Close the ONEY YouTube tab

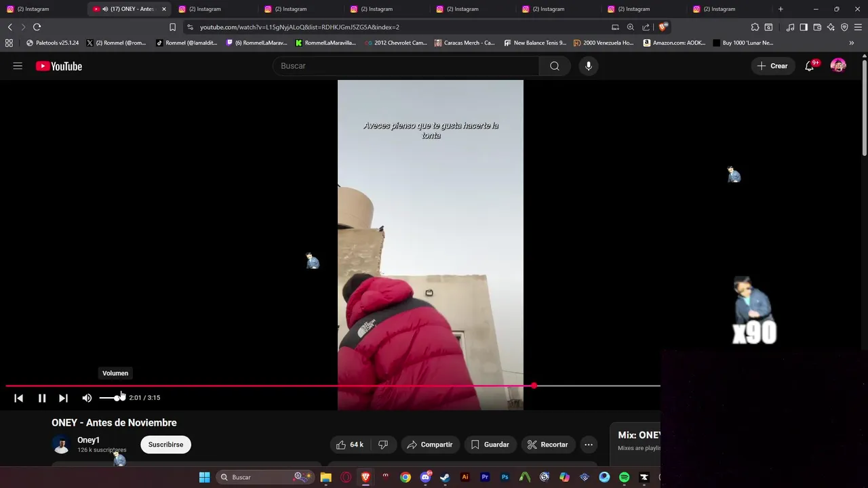point(163,9)
